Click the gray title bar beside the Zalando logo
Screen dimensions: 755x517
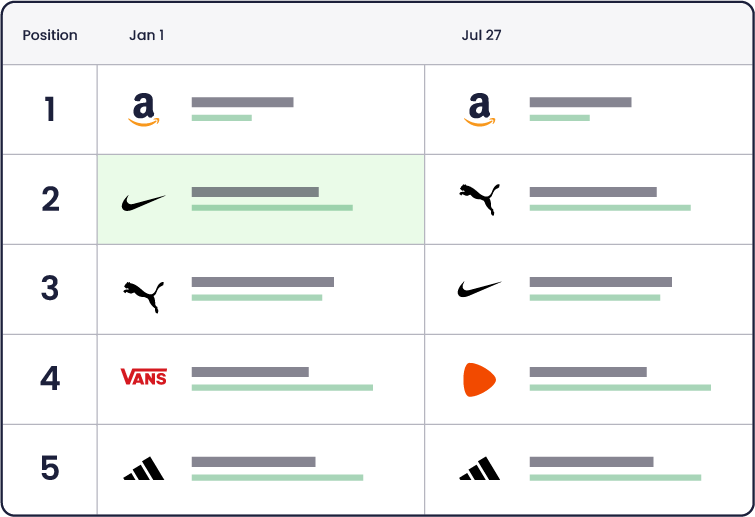[x=588, y=372]
